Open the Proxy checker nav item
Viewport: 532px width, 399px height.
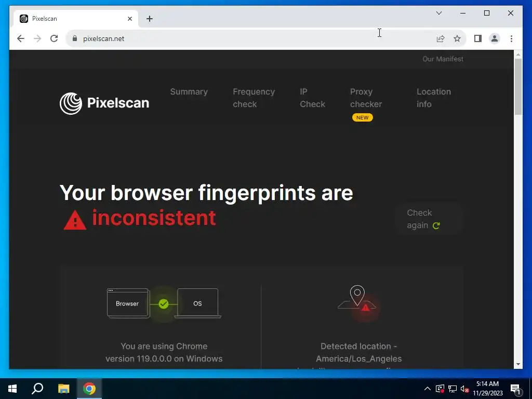366,98
